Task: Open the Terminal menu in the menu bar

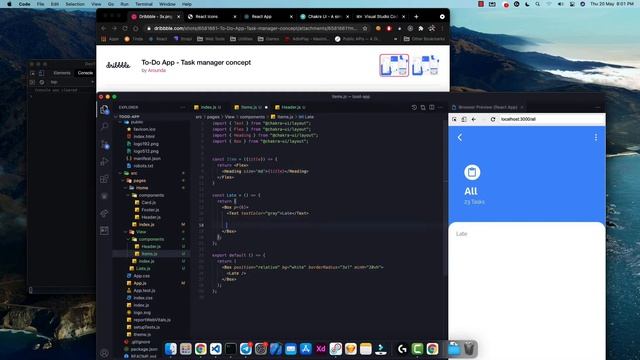Action: 144,4
